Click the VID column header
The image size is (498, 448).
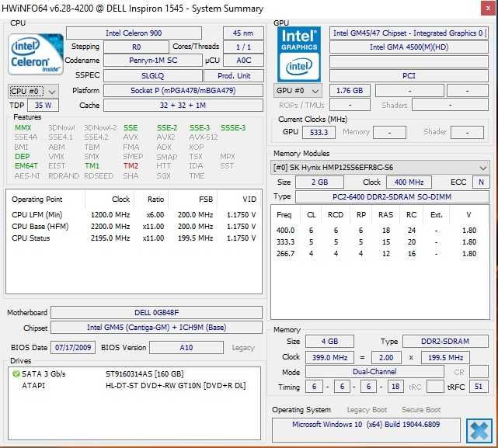pyautogui.click(x=249, y=200)
